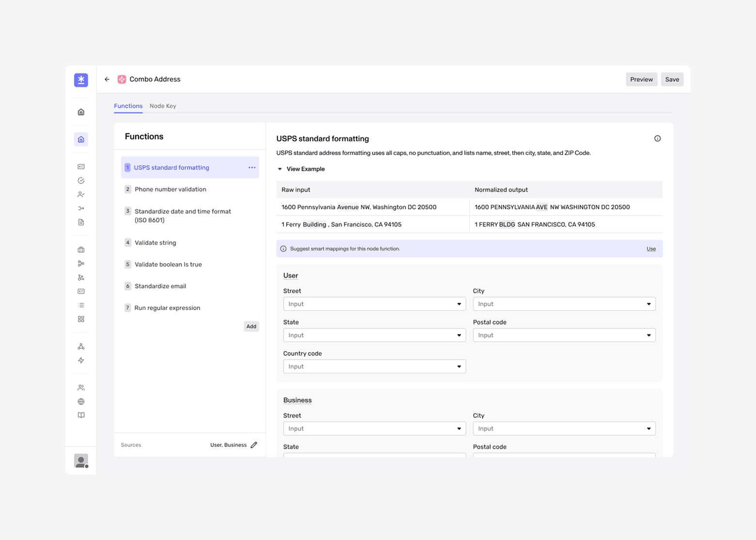Click the Preview button
This screenshot has height=540, width=756.
click(x=642, y=79)
